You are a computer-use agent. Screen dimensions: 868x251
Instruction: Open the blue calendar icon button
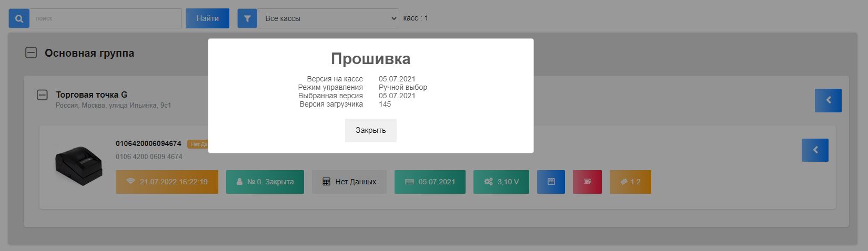tap(551, 182)
